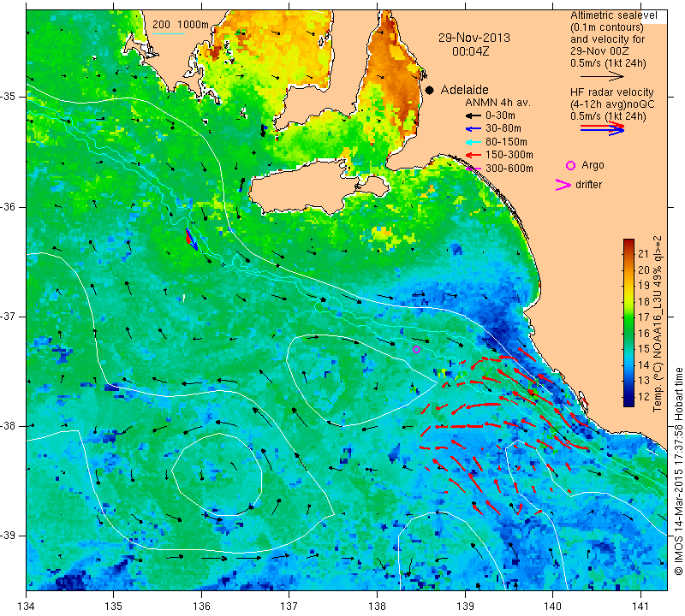Viewport: 685px width, 616px height.
Task: Click the 12 degree colorbar label
Action: pos(644,396)
